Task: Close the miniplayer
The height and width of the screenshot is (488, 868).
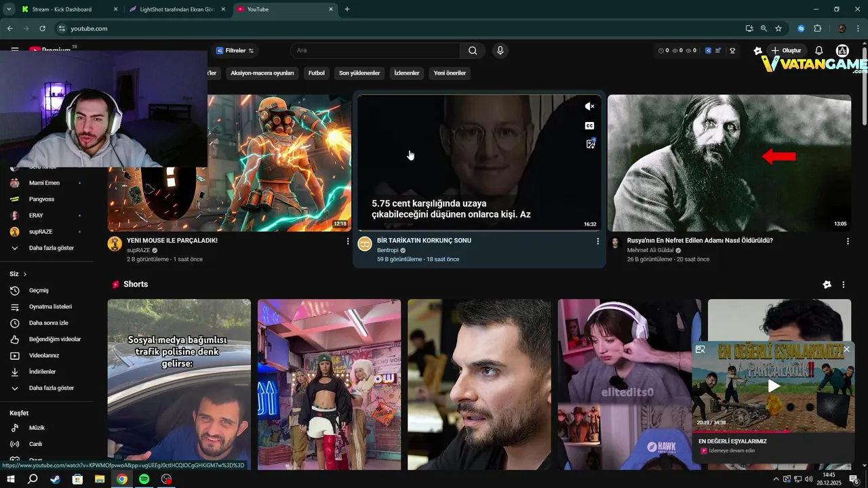Action: (846, 349)
